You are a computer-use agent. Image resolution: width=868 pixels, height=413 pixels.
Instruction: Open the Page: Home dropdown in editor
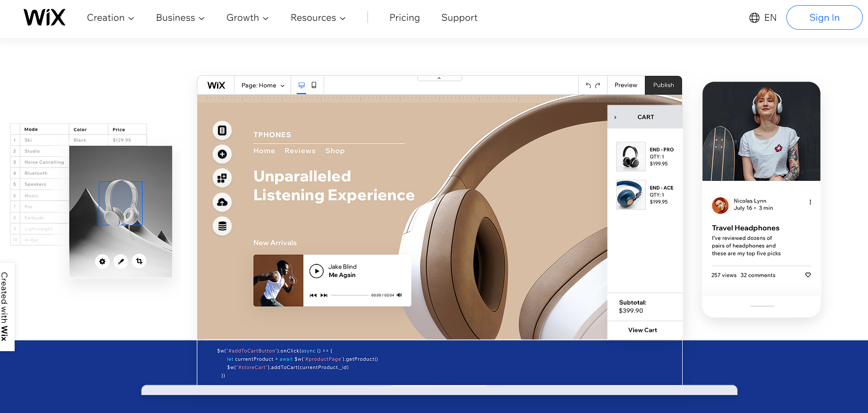pos(263,85)
